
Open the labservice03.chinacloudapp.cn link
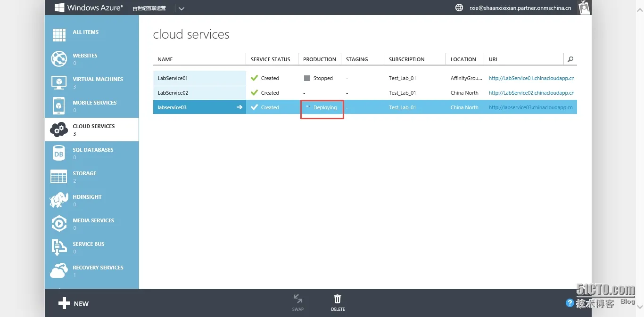[x=530, y=107]
